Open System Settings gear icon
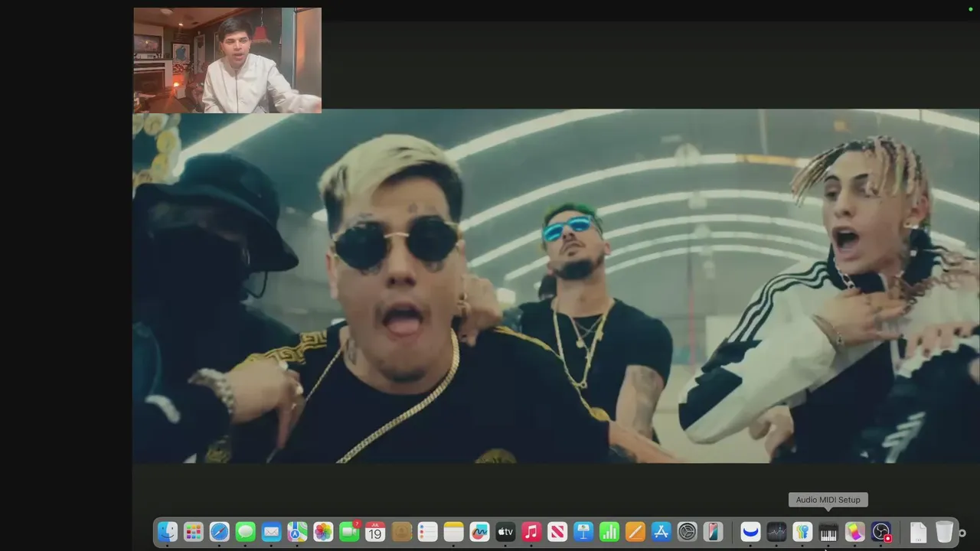This screenshot has width=980, height=551. pyautogui.click(x=688, y=532)
